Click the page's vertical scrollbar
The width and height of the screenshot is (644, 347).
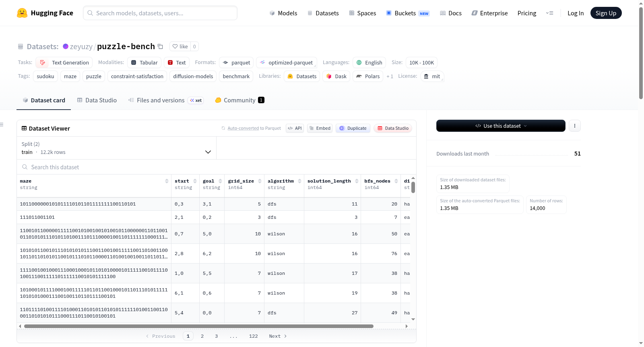[x=641, y=52]
